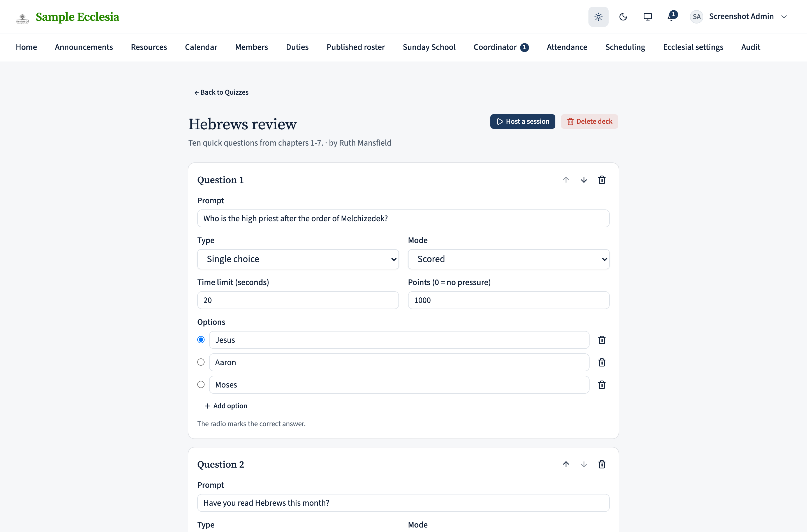Remove the Aaron option trash icon

[602, 362]
